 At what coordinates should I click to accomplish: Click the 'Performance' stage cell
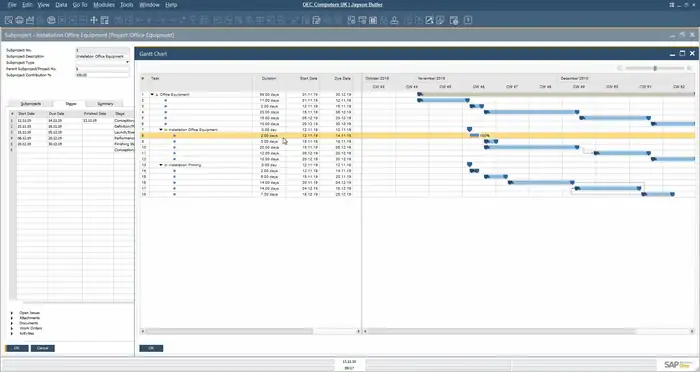pyautogui.click(x=124, y=138)
